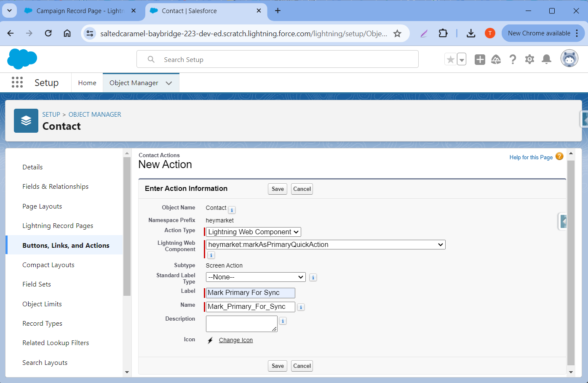Click the lightning bolt action icon
588x383 pixels.
click(210, 340)
